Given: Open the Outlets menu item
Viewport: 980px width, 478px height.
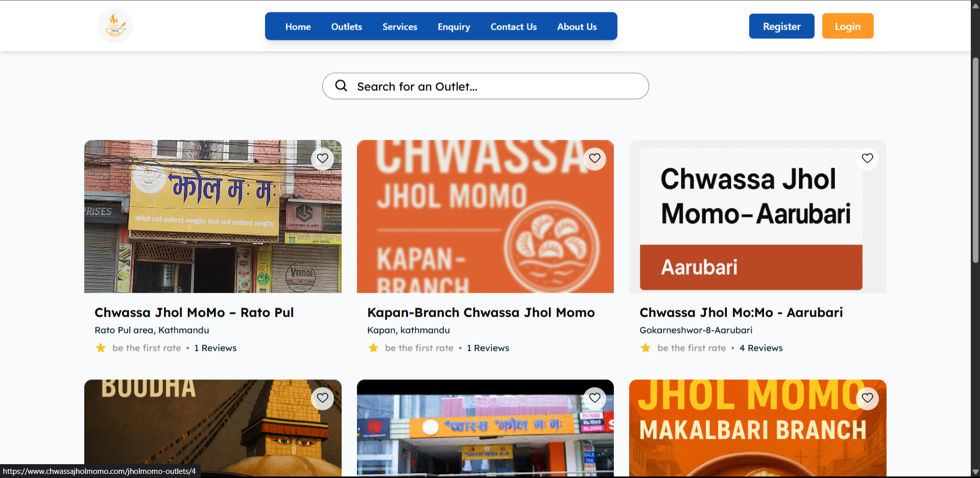Looking at the screenshot, I should pyautogui.click(x=346, y=27).
